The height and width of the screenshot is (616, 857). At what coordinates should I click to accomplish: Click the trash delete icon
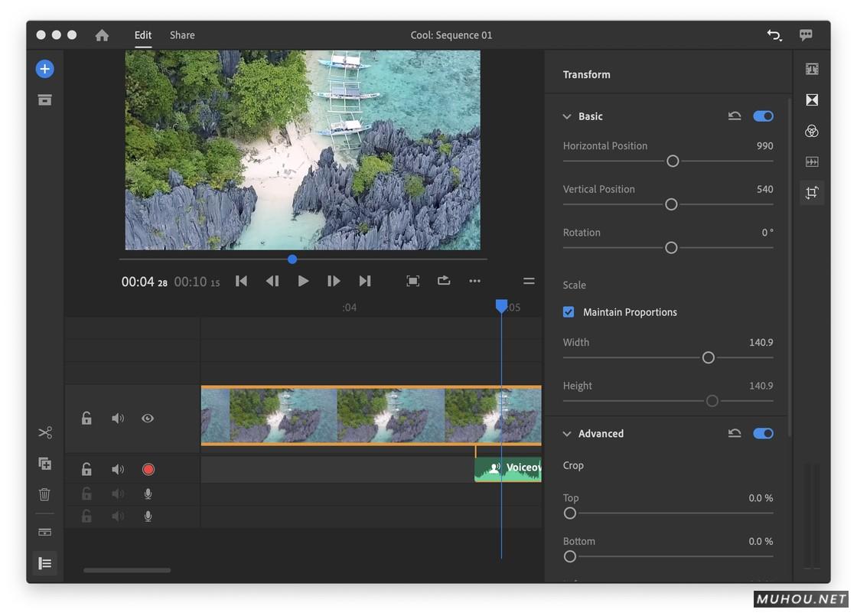pos(45,494)
